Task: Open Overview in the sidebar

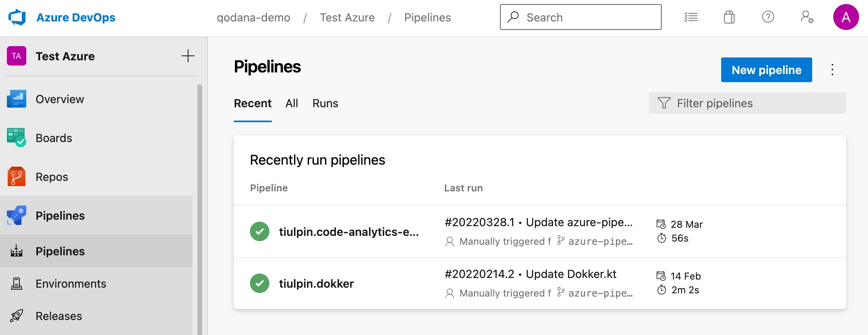Action: [x=96, y=99]
